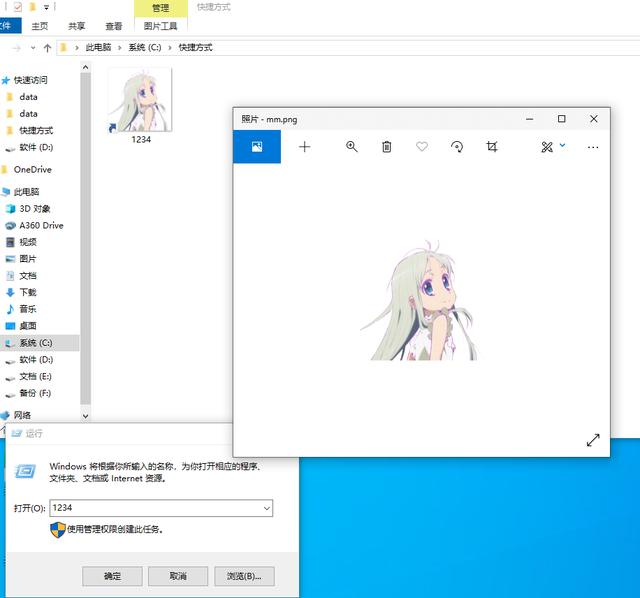This screenshot has height=598, width=640.
Task: Click 浏览(B)... in the Run dialog
Action: (244, 576)
